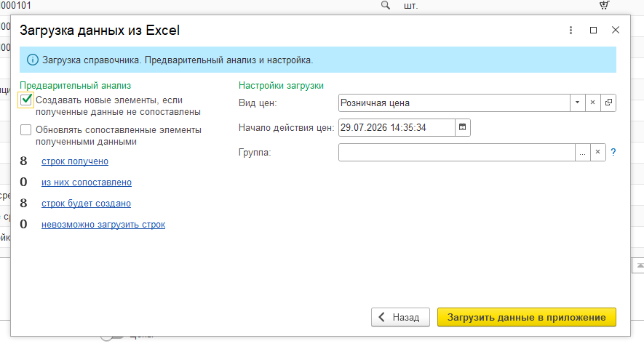644x349 pixels.
Task: Click Загрузить данные в приложение
Action: [527, 317]
